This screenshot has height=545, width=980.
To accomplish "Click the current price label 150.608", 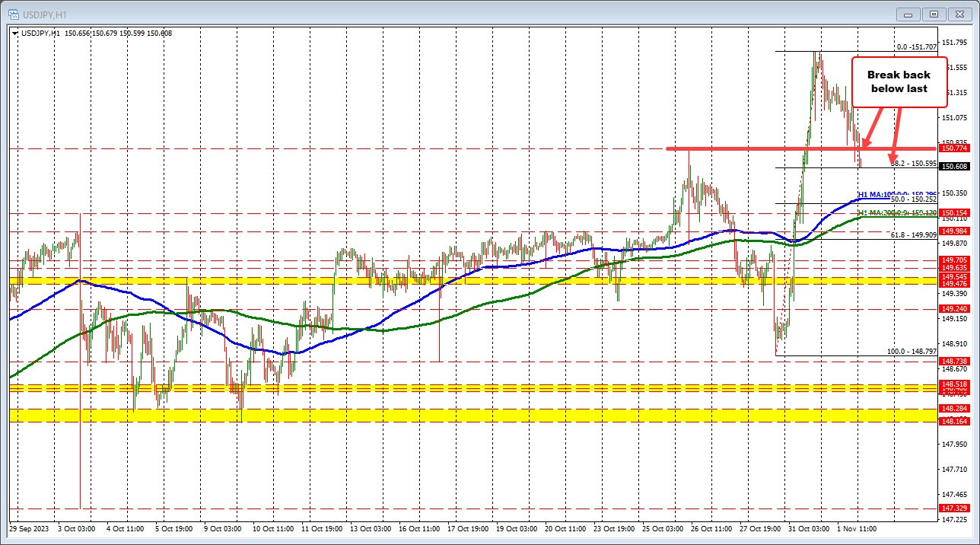I will (955, 165).
